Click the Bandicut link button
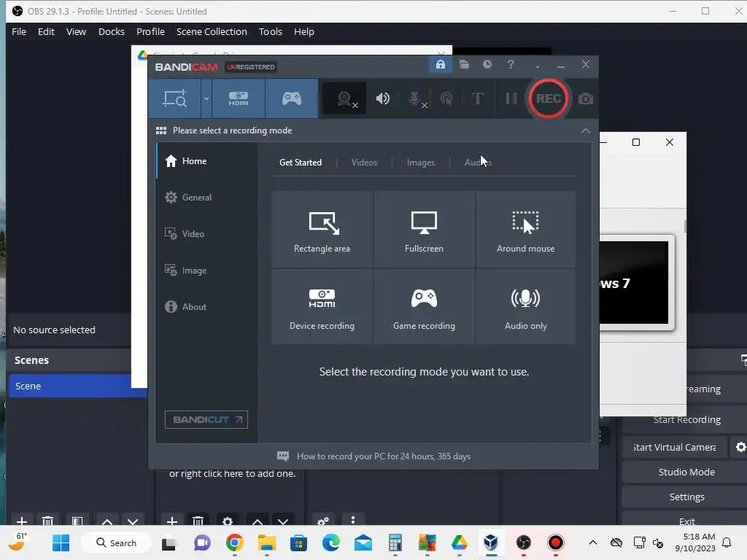This screenshot has width=747, height=560. 206,419
